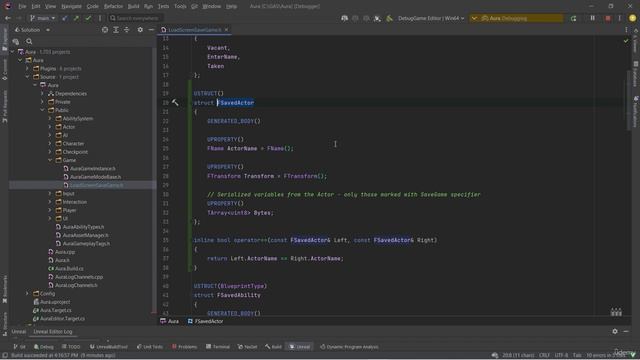
Task: Focus the Search Everywhere field
Action: tap(135, 18)
